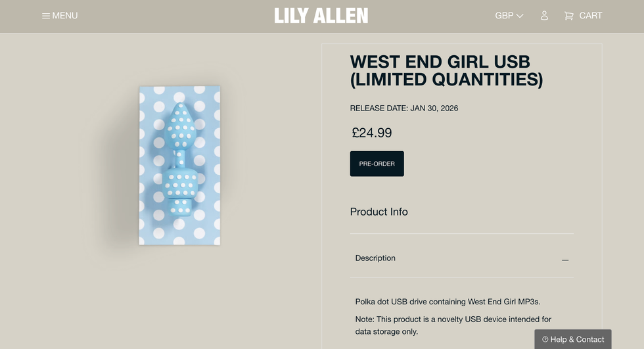Image resolution: width=644 pixels, height=349 pixels.
Task: Go to homepage via Lily Allen logo
Action: pos(321,16)
